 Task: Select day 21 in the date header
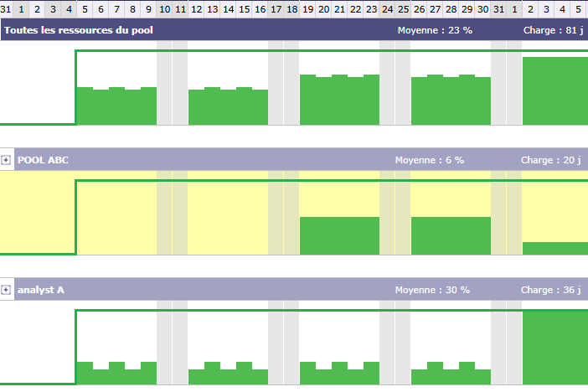click(x=339, y=8)
